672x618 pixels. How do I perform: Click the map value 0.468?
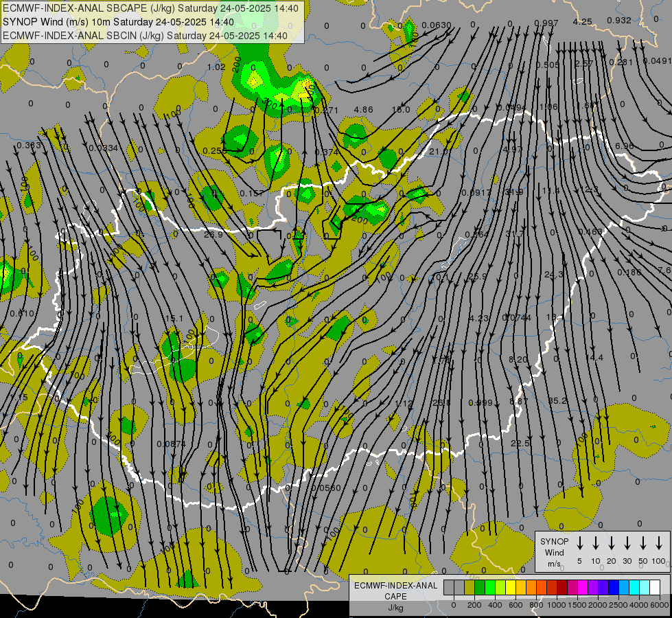590,231
